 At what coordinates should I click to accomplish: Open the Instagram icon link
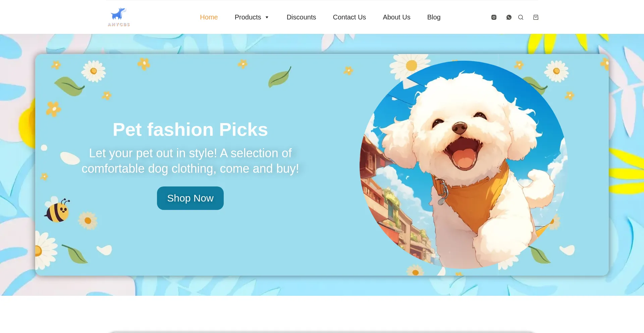(x=494, y=17)
